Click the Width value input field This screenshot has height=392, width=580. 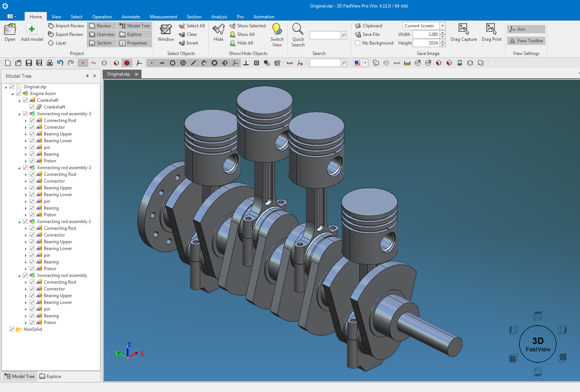[426, 34]
